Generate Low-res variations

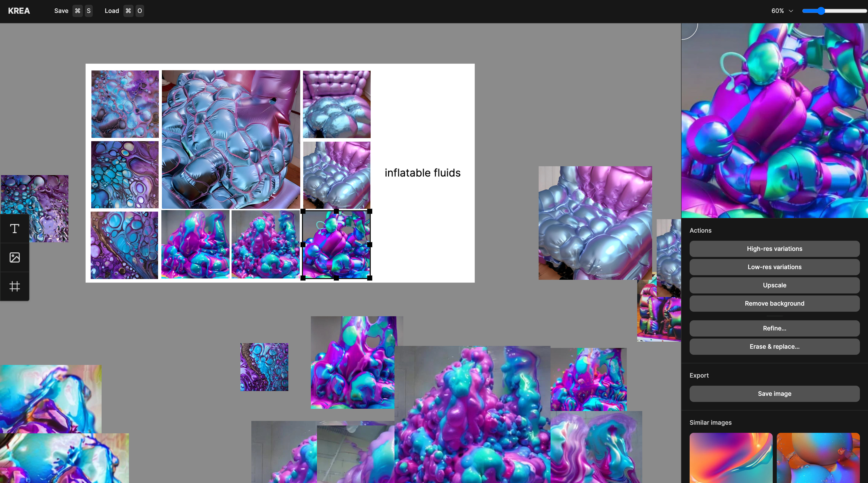(x=774, y=267)
